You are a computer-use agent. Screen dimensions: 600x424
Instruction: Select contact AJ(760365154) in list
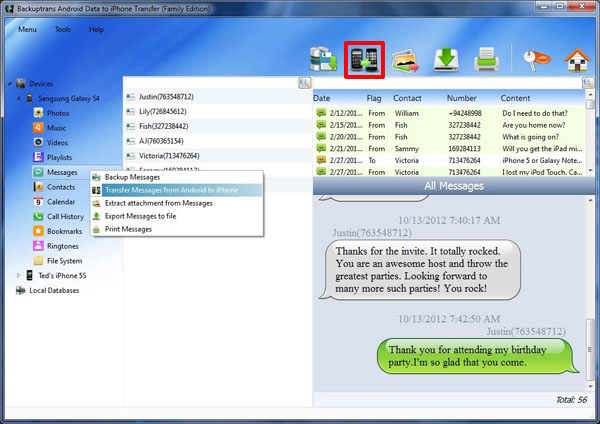point(217,141)
